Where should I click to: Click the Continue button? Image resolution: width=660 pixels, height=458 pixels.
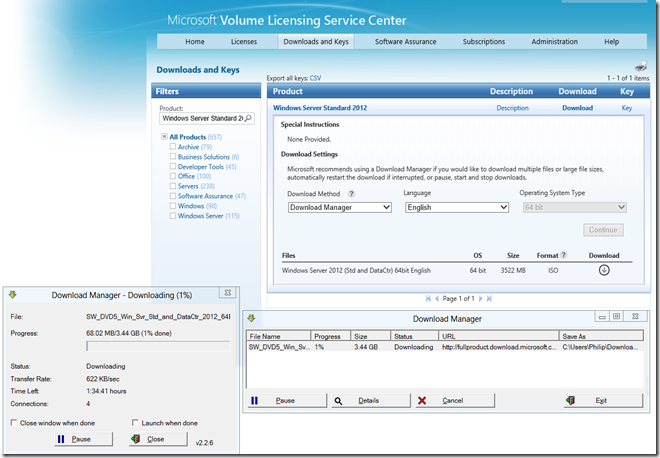click(603, 230)
